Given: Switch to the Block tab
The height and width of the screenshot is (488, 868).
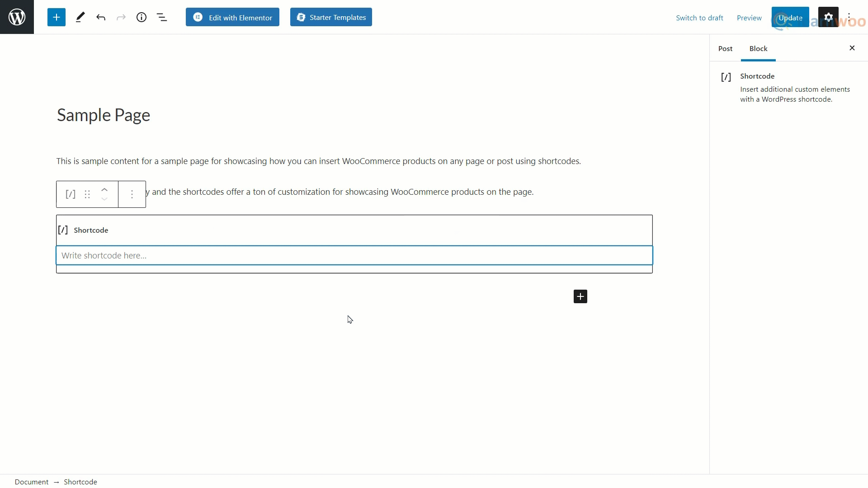Looking at the screenshot, I should click(758, 48).
